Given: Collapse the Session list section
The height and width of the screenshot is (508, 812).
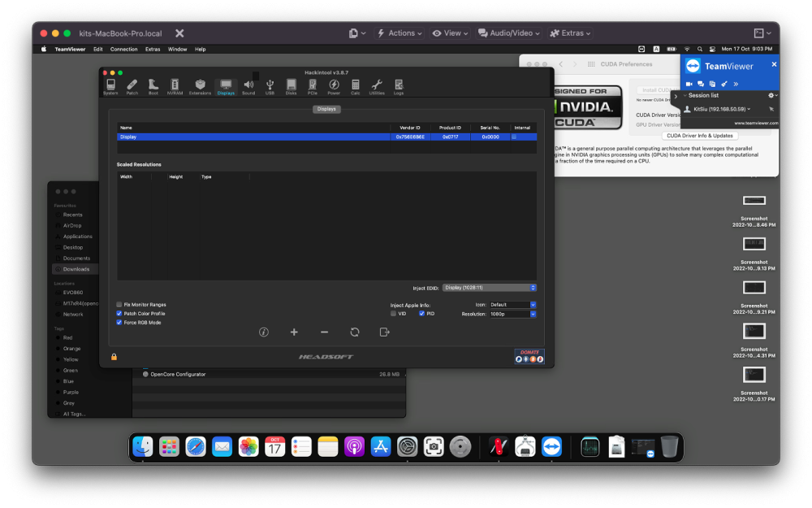Looking at the screenshot, I should (x=685, y=95).
